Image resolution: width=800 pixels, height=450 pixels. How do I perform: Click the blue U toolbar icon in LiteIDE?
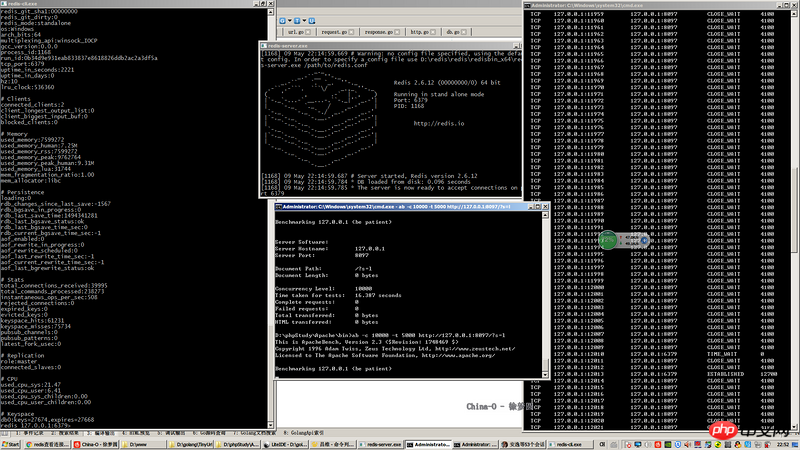[312, 21]
